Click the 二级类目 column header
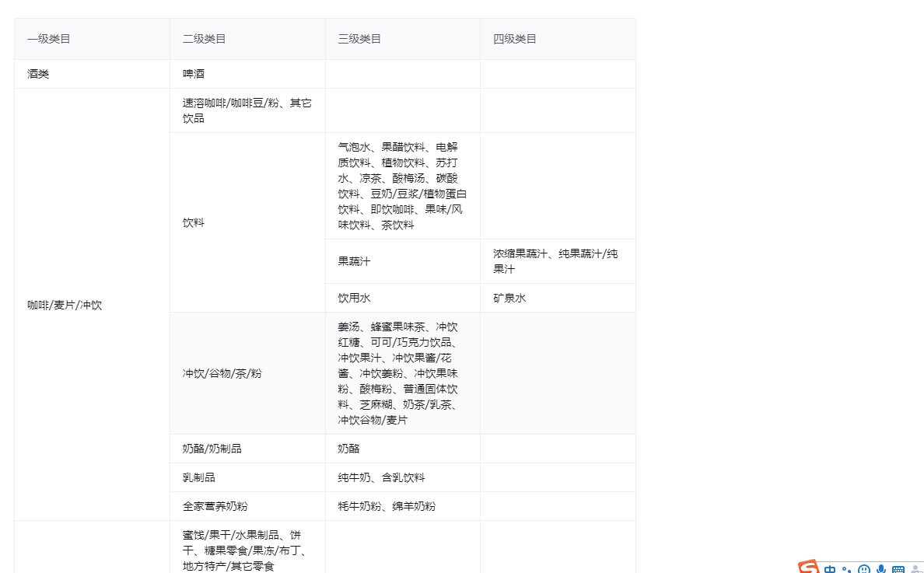Screen dimensions: 924x573 click(204, 39)
